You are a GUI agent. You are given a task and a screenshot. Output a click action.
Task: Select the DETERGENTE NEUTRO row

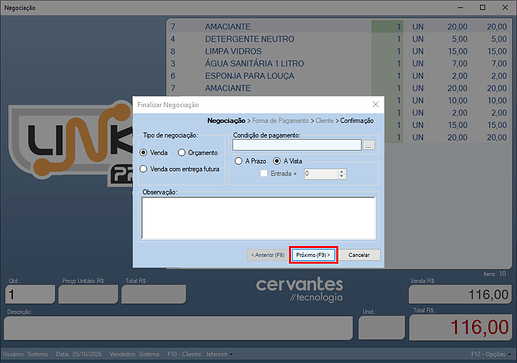coord(339,39)
